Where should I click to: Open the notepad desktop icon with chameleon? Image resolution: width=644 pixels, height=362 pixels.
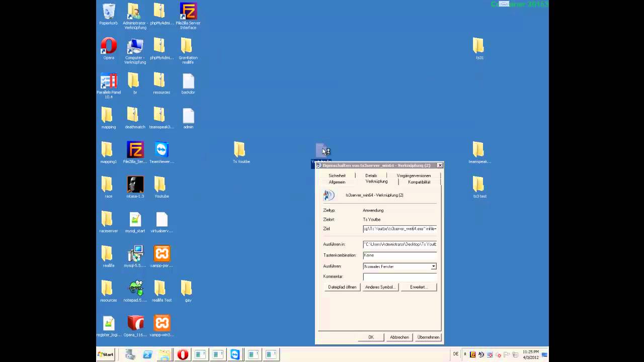pyautogui.click(x=135, y=289)
